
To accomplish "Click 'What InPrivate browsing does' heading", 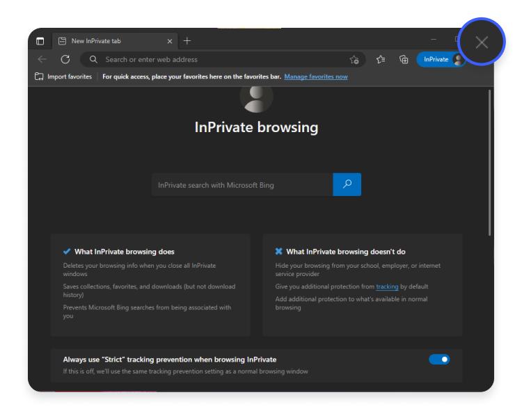I will (x=124, y=252).
